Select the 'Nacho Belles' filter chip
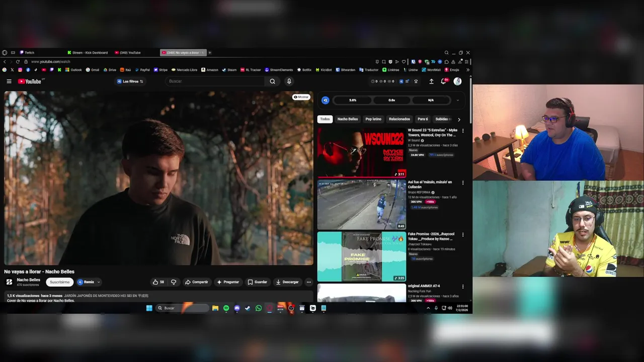Viewport: 644px width, 362px height. click(x=348, y=119)
